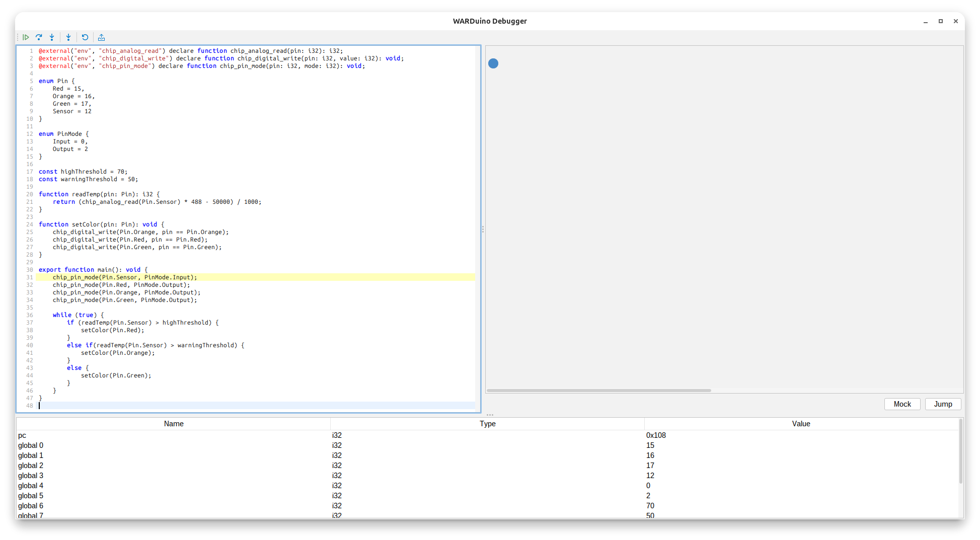Click the Name column header
This screenshot has height=540, width=980.
pos(174,424)
